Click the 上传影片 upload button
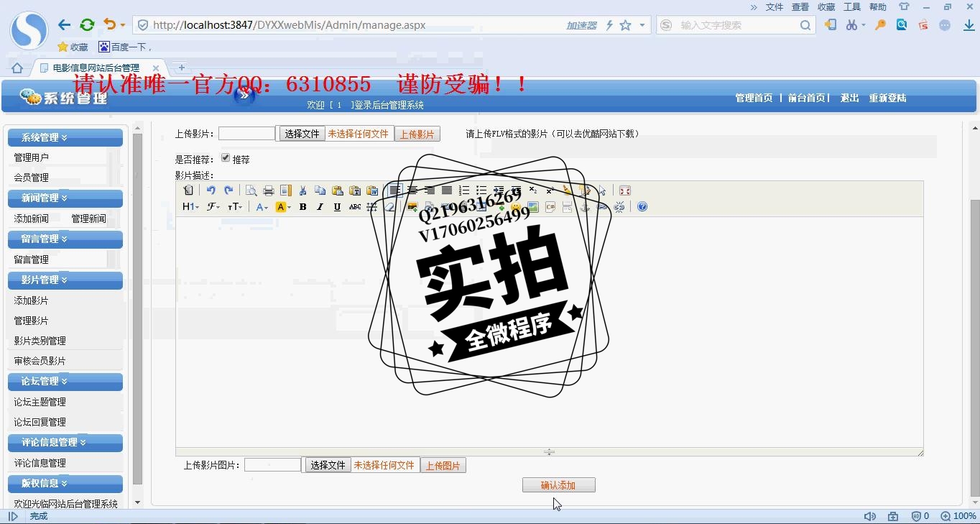Image resolution: width=980 pixels, height=524 pixels. (417, 134)
